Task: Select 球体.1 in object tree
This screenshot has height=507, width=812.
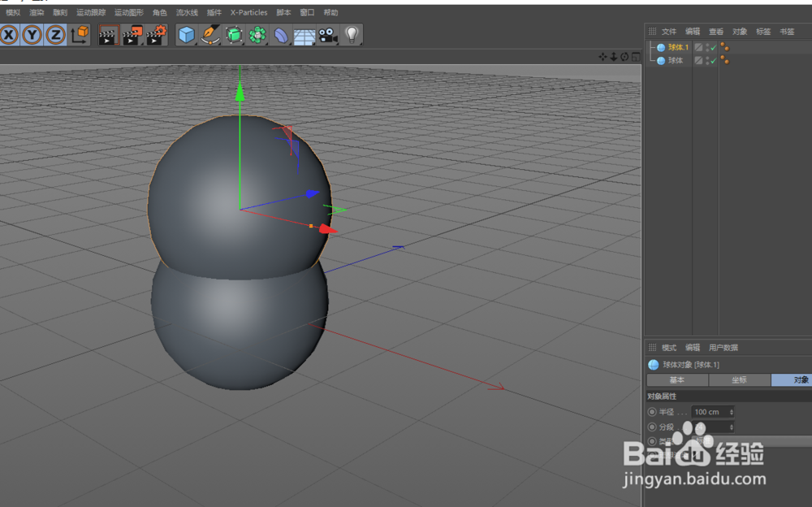Action: [678, 47]
